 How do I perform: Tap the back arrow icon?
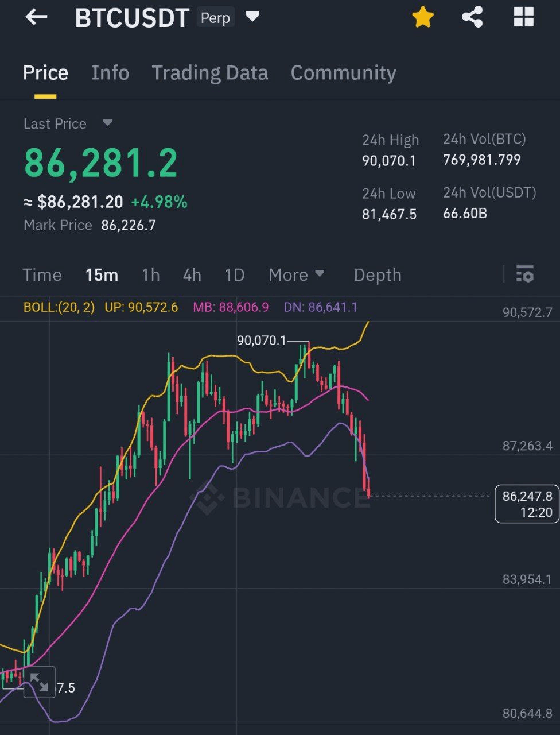click(x=36, y=17)
